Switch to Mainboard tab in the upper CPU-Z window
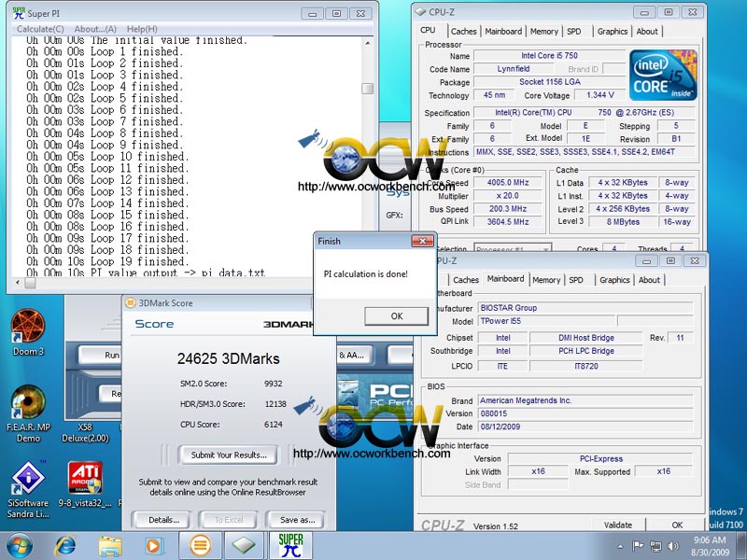 click(x=503, y=32)
